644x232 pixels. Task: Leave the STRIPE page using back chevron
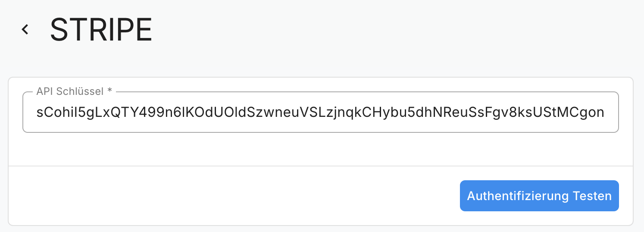coord(25,29)
